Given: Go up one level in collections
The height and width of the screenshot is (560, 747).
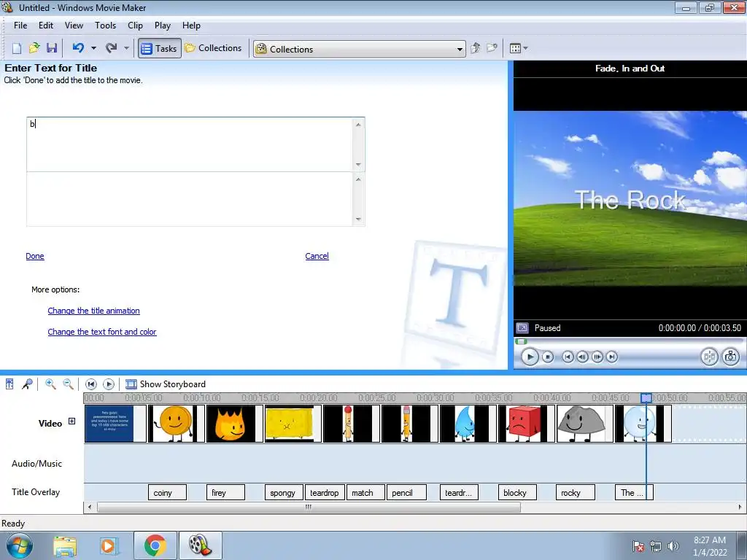Looking at the screenshot, I should point(475,48).
